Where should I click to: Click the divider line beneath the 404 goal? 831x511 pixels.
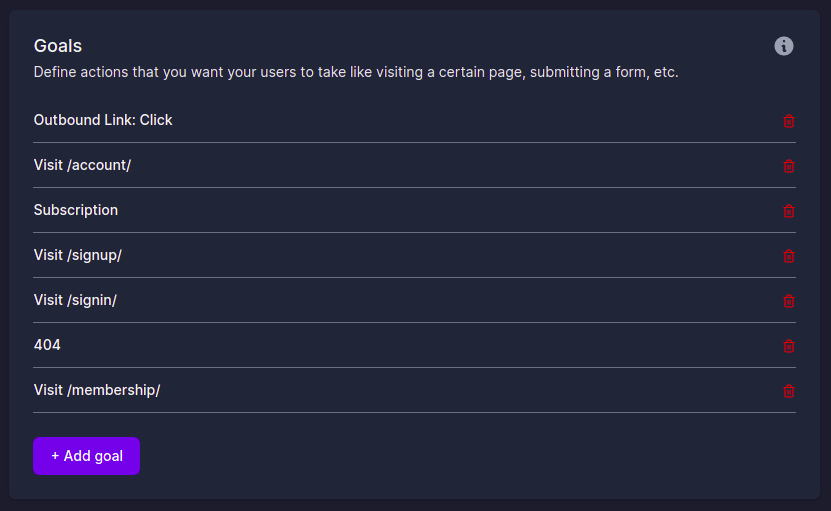(x=414, y=367)
